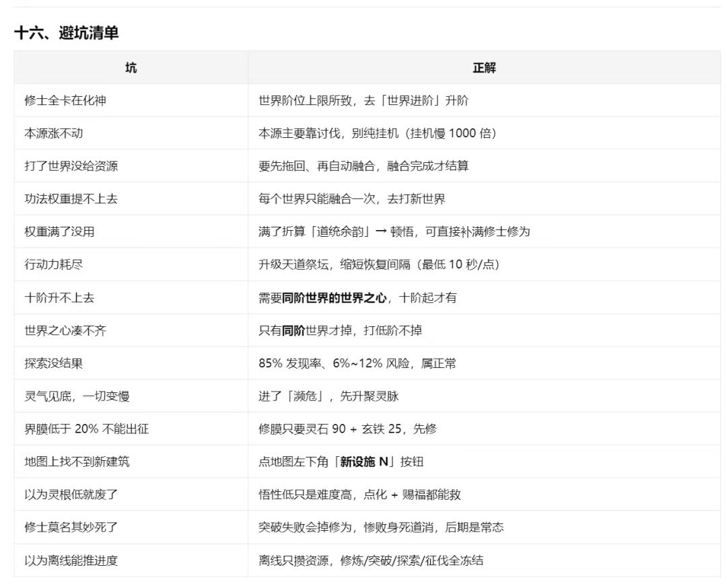727x588 pixels.
Task: Select the answer mentioning 「道统余韵」→ 顿悟
Action: tap(394, 231)
